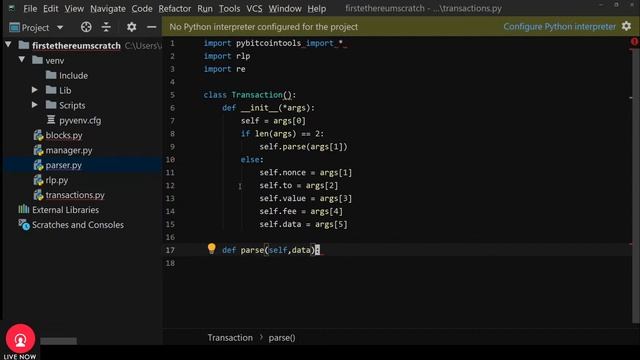The image size is (640, 360).
Task: Open the Refactor menu
Action: coord(175,9)
